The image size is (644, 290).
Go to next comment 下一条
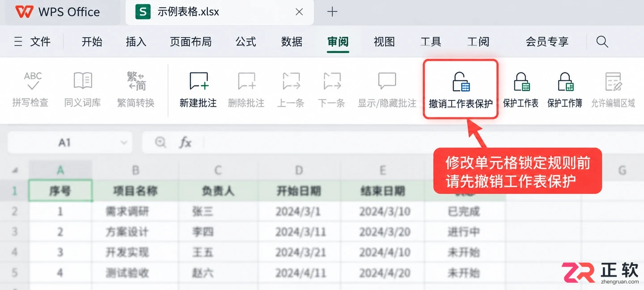click(332, 90)
